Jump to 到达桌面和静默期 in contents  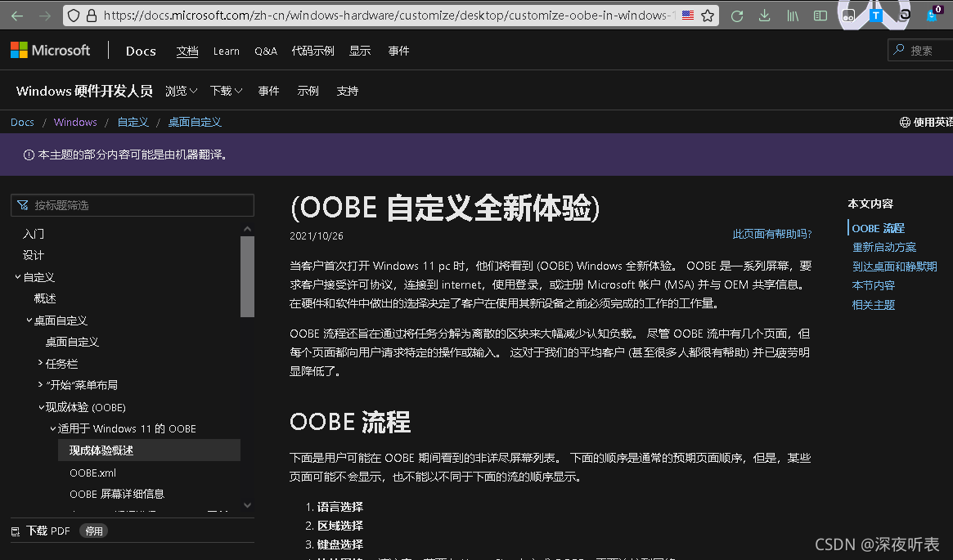[x=895, y=267]
